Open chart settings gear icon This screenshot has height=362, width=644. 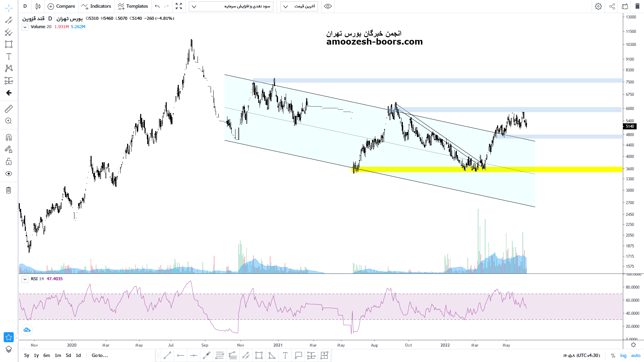(598, 6)
